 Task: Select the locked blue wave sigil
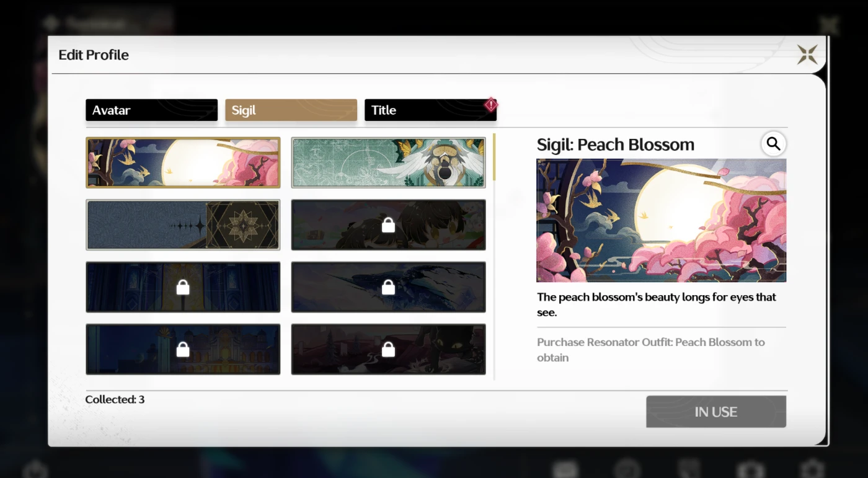pyautogui.click(x=388, y=287)
